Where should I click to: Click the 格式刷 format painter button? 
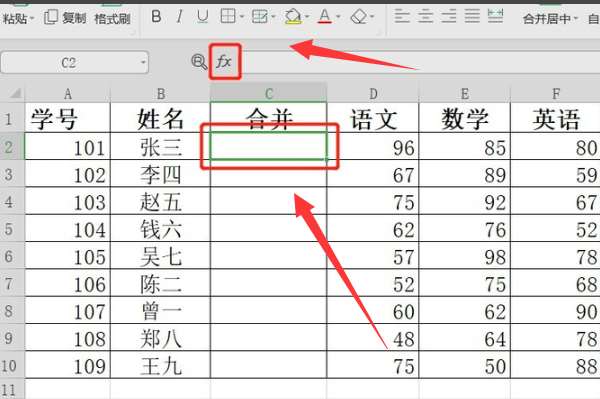tap(112, 18)
